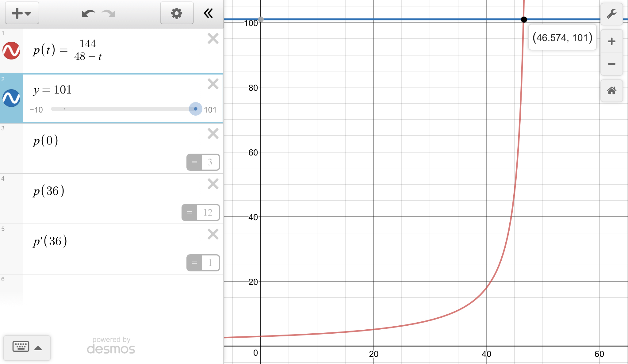Click the slider lower limit -10
628x364 pixels.
point(36,110)
